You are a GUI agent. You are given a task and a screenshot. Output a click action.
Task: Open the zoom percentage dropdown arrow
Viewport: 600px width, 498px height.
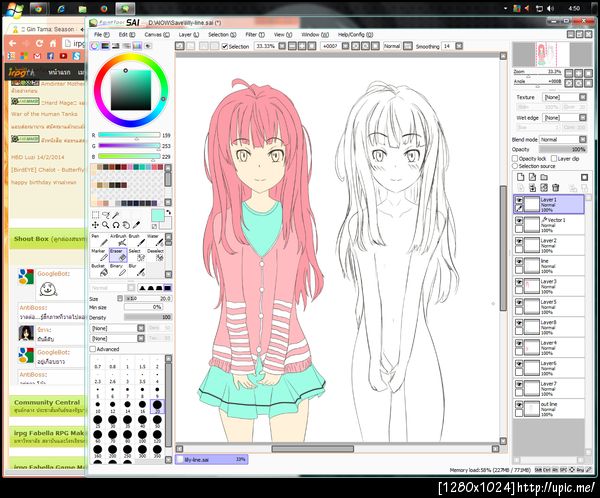[282, 46]
